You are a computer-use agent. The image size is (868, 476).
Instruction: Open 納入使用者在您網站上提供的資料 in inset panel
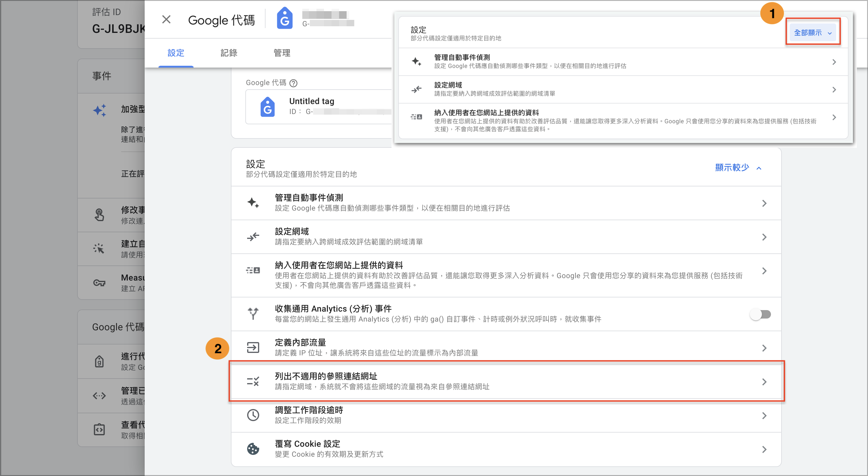(x=623, y=121)
